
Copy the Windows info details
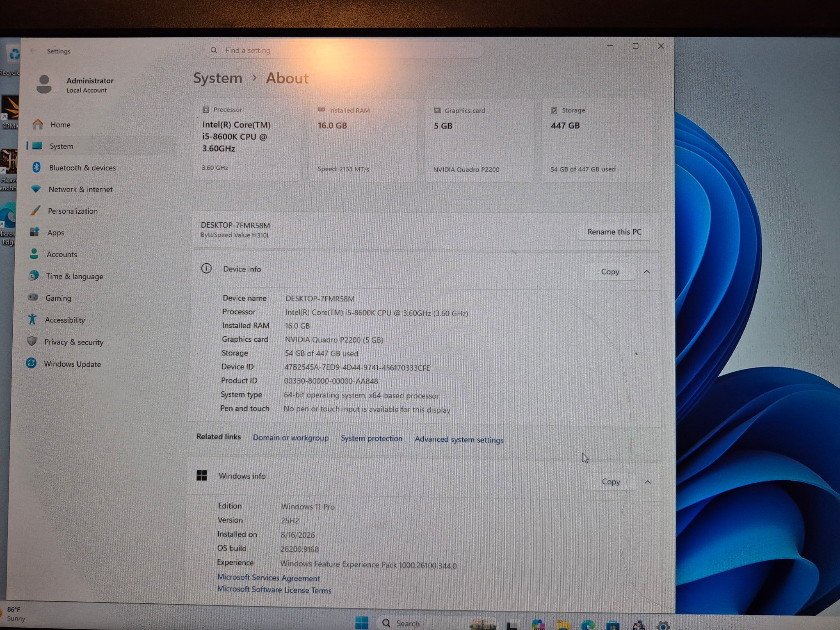(x=611, y=482)
